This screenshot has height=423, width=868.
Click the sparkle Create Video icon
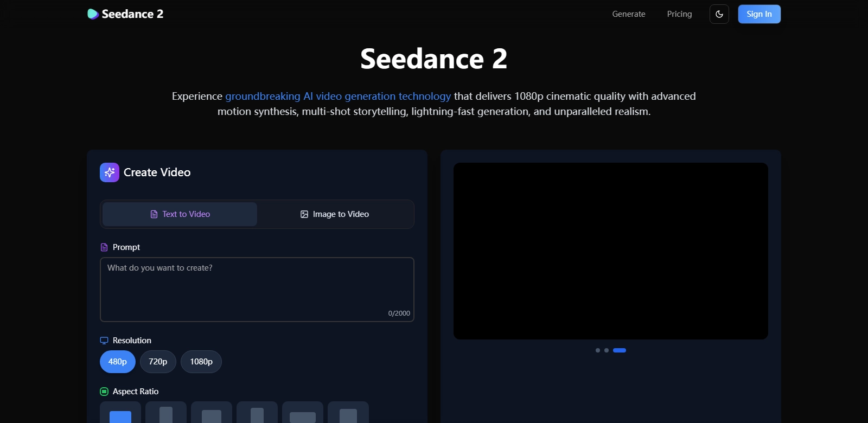(110, 172)
